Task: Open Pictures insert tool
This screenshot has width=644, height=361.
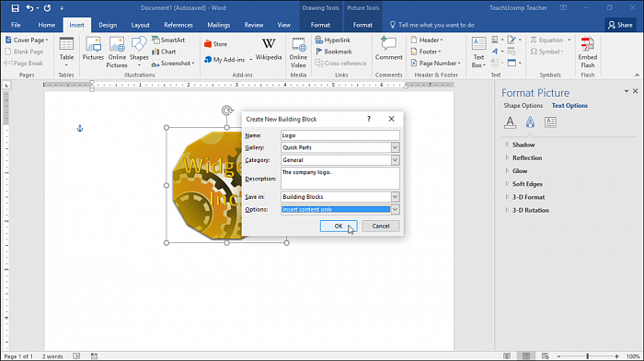Action: tap(93, 50)
